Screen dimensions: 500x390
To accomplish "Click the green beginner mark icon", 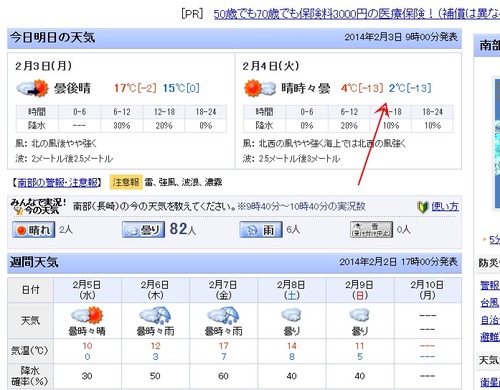I will [423, 207].
